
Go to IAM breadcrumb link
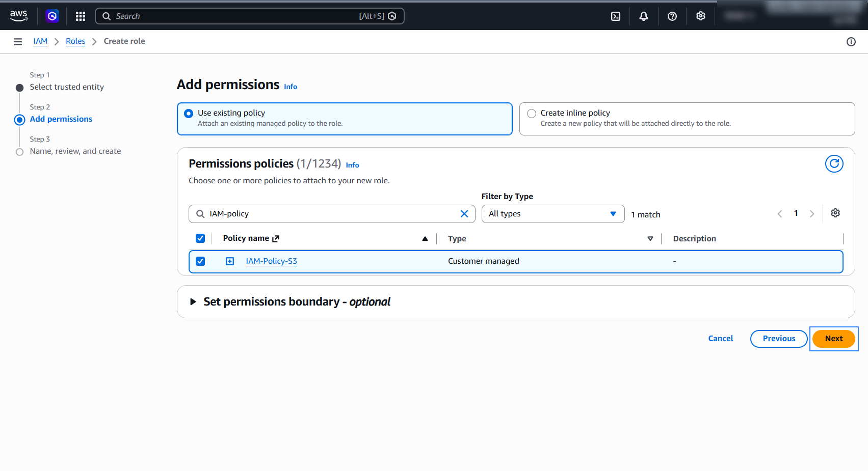coord(40,41)
